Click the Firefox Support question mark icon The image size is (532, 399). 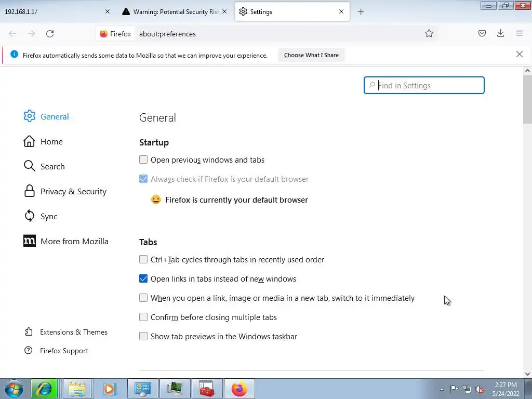click(29, 351)
